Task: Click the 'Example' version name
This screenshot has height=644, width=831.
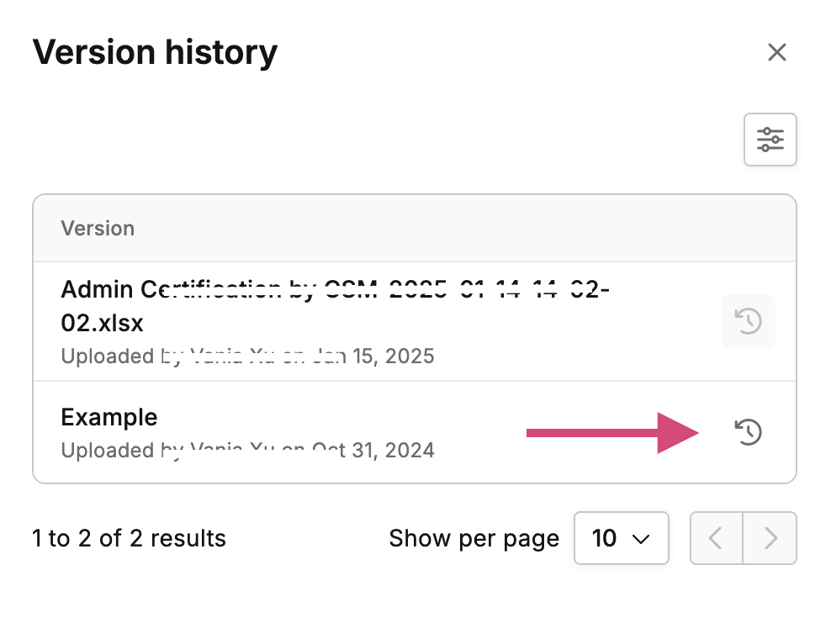Action: pos(109,417)
